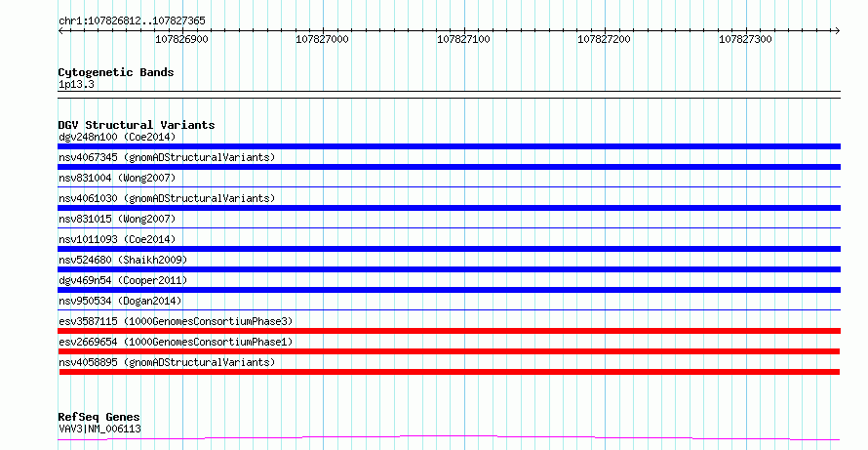The width and height of the screenshot is (868, 450).
Task: Click ruler position 107826900
Action: (x=181, y=39)
